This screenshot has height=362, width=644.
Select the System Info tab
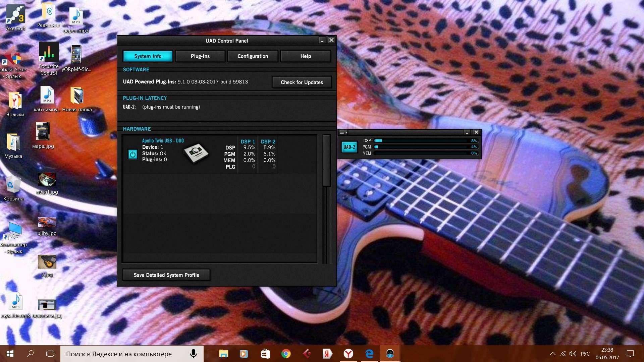(x=148, y=56)
